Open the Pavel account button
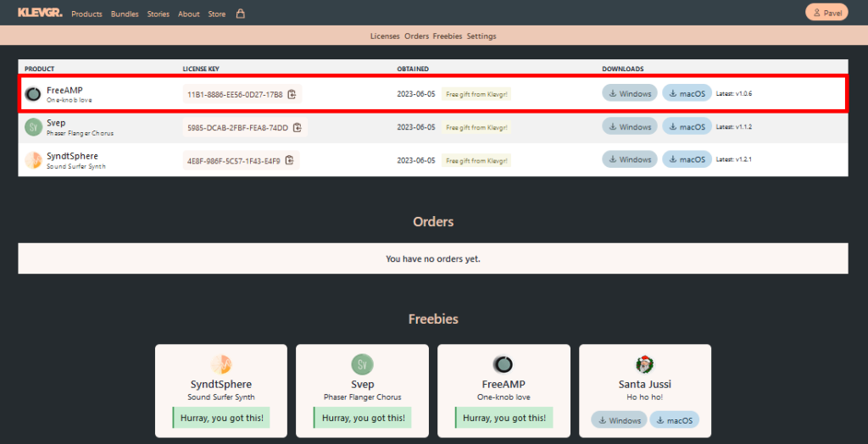This screenshot has width=868, height=444. pos(826,13)
